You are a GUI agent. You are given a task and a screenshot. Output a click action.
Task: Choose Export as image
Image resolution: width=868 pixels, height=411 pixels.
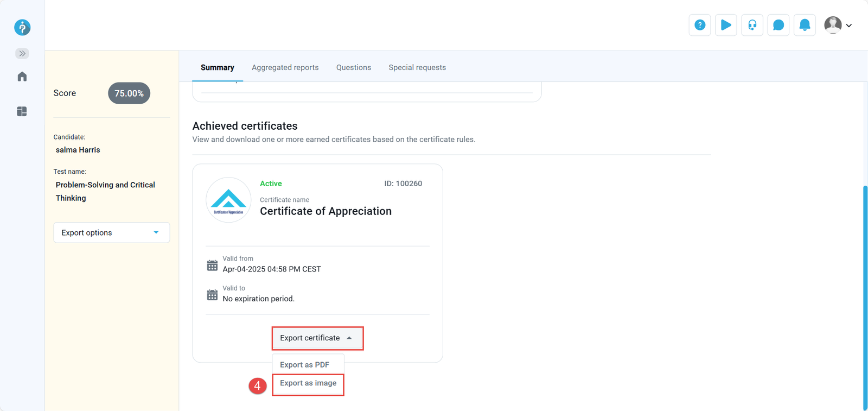click(x=308, y=383)
